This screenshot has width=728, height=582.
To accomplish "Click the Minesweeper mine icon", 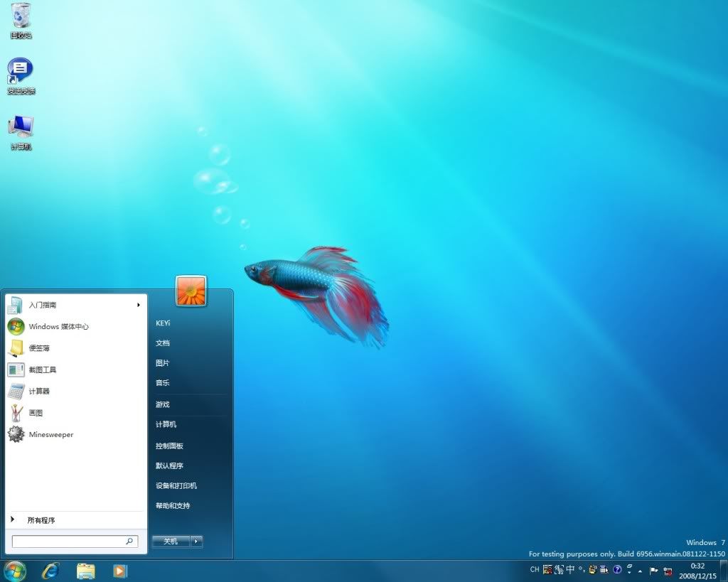I will (16, 434).
